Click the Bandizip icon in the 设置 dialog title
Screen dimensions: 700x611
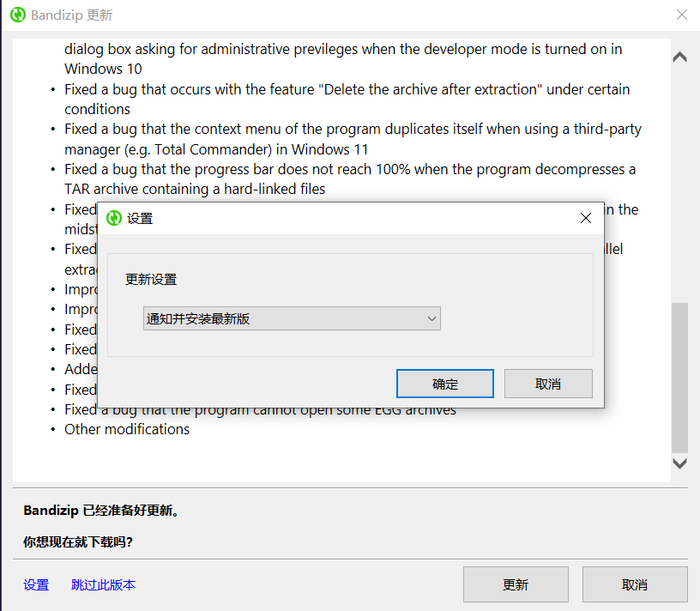point(114,218)
